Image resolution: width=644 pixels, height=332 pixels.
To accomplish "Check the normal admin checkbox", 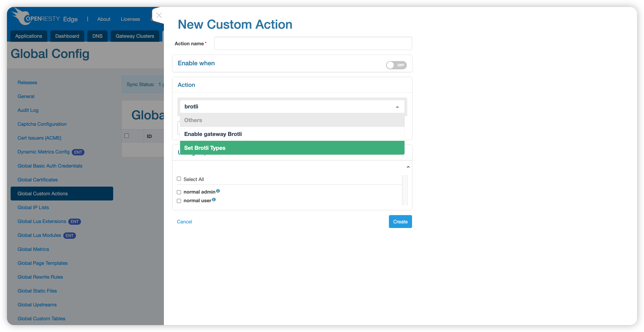I will click(x=179, y=192).
